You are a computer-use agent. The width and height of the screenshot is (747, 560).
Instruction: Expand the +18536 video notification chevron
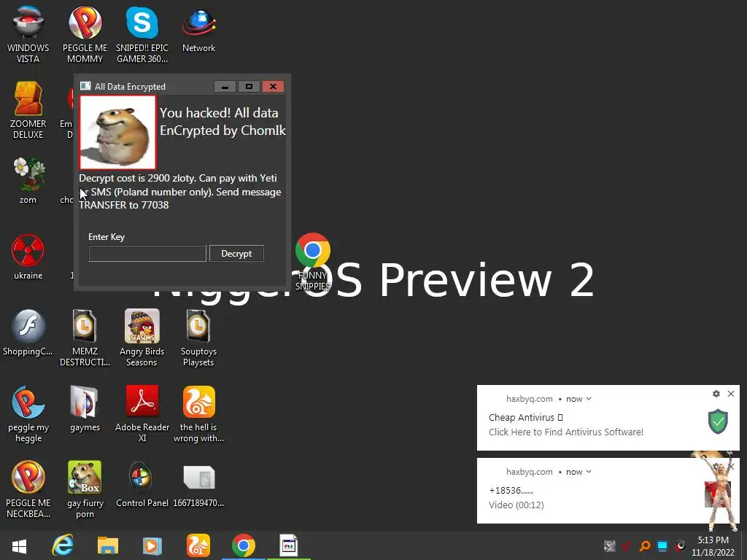589,472
